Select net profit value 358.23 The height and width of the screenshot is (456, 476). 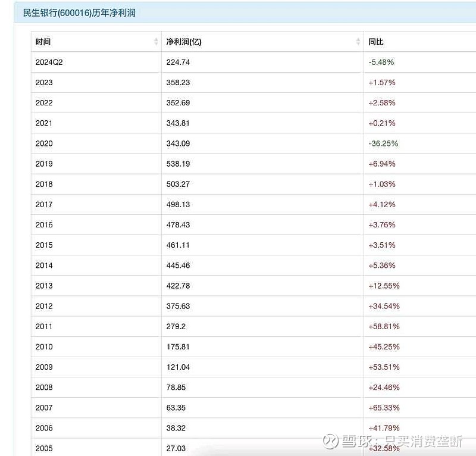[178, 83]
